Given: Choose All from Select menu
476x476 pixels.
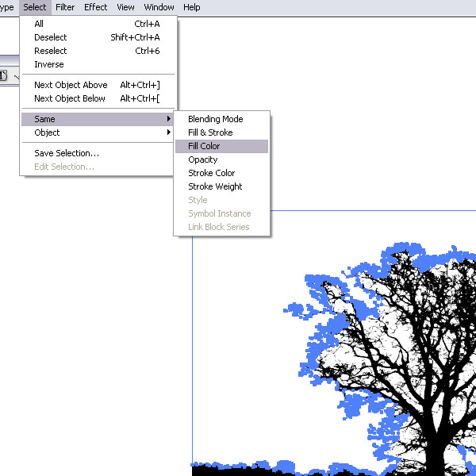Looking at the screenshot, I should pos(97,24).
